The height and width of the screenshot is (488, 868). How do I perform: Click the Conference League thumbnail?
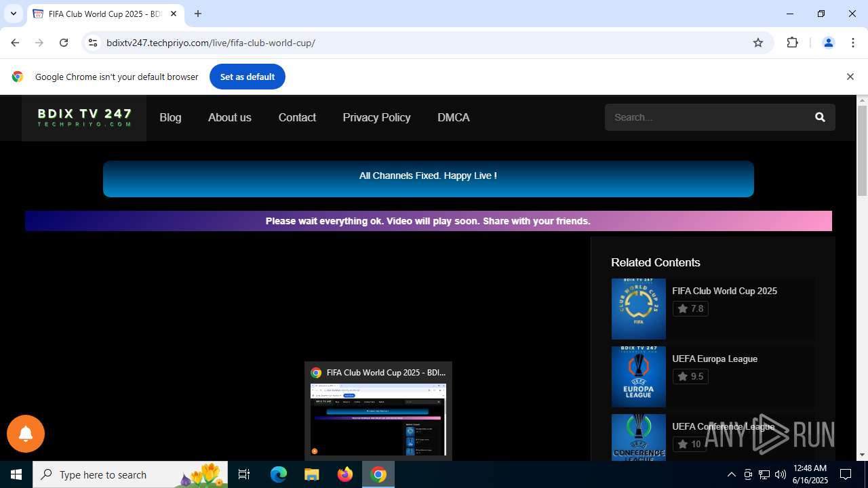pyautogui.click(x=639, y=437)
